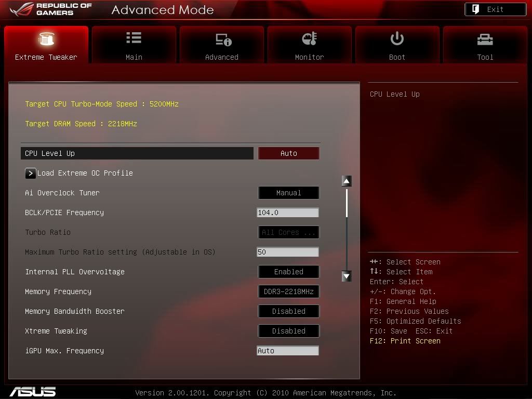Screen dimensions: 532x399
Task: Click the Monitor tab gauge icon
Action: pyautogui.click(x=309, y=38)
